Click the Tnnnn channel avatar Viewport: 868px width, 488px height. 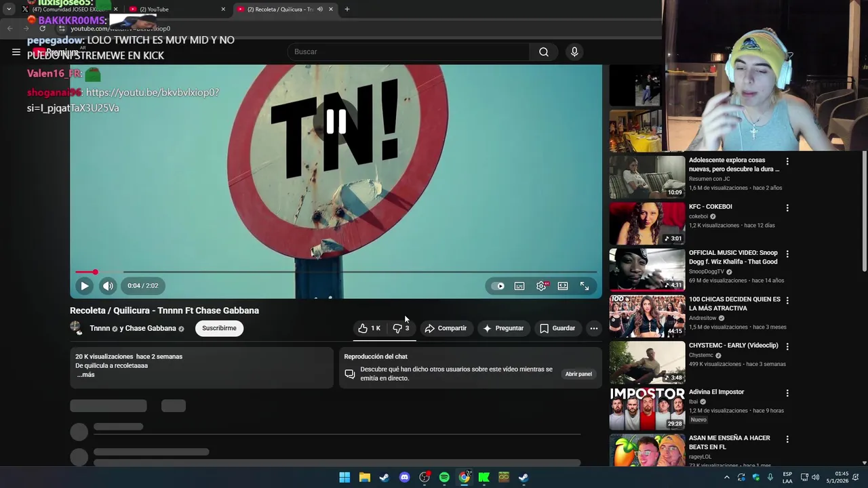(76, 327)
